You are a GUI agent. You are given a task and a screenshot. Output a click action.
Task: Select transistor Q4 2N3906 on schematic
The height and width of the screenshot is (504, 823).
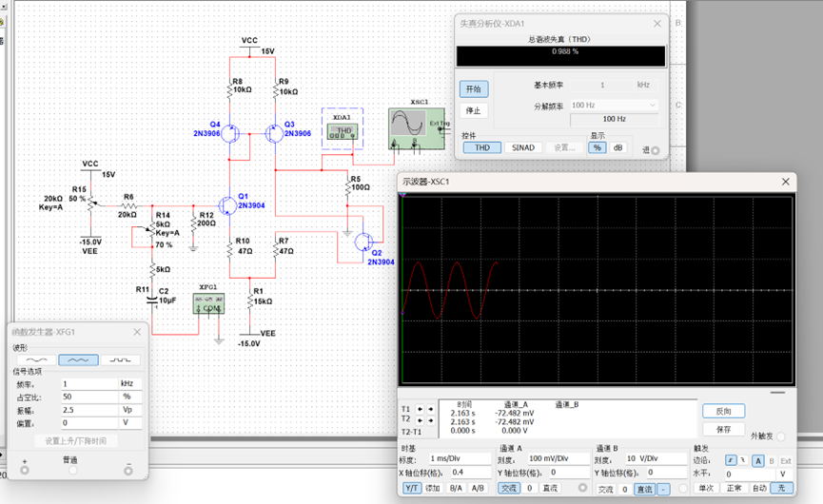tap(230, 133)
